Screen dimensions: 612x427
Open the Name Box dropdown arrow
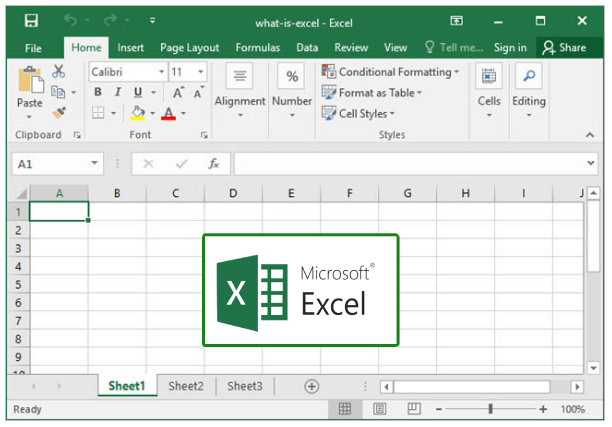click(94, 163)
